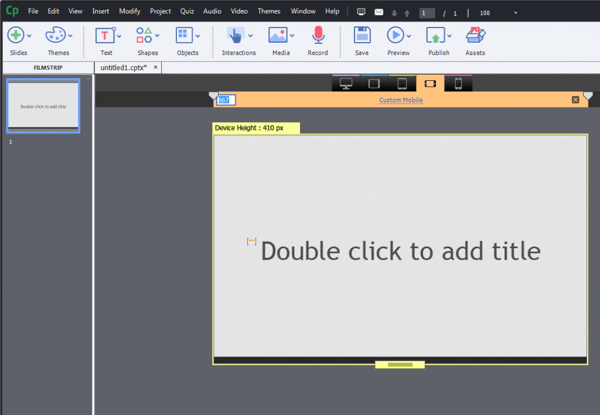Expand the Interactions dropdown arrow

[x=250, y=36]
